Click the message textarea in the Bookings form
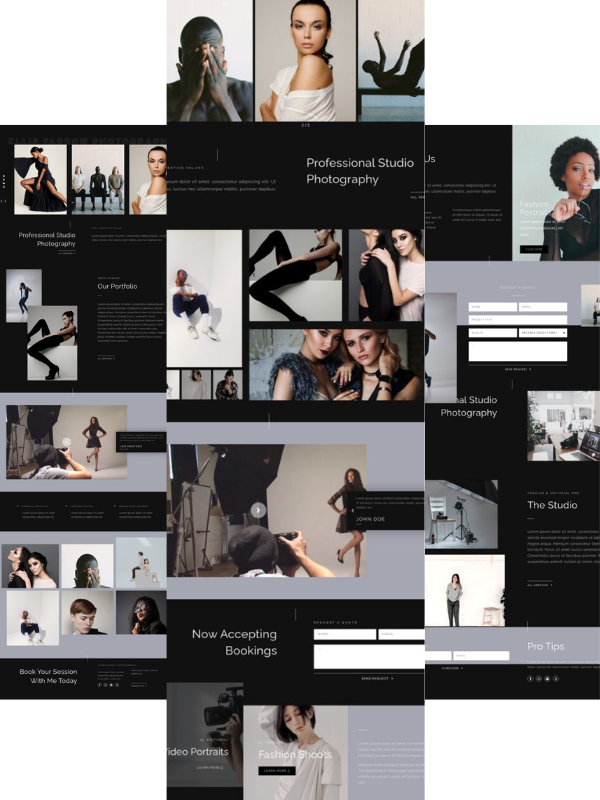 [x=368, y=656]
